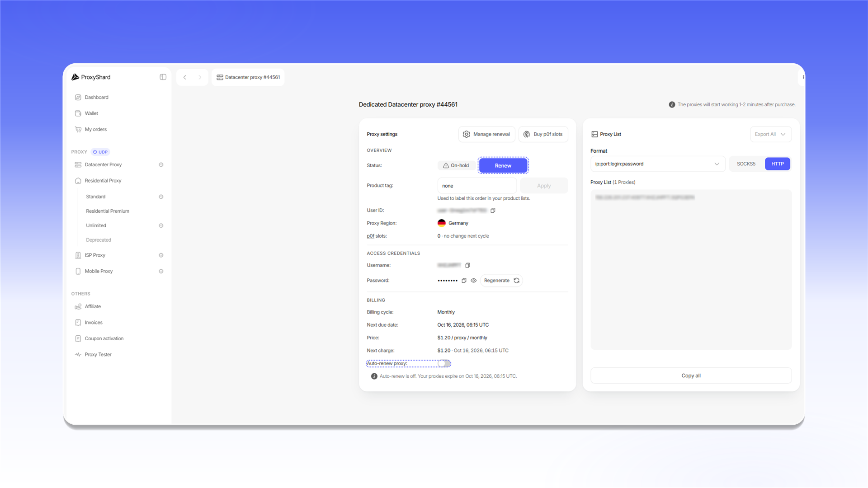Click the Renew button
Screen dimensions: 868x488
[503, 166]
